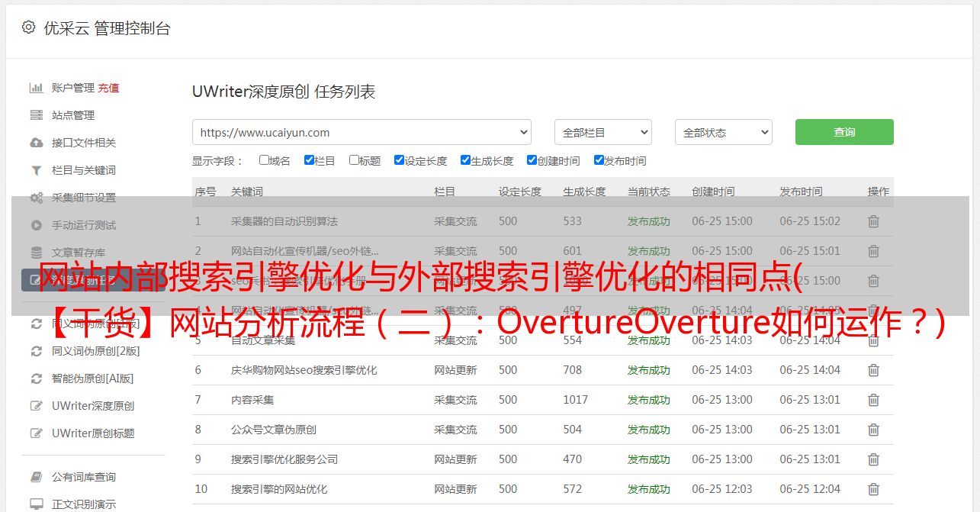Viewport: 980px width, 512px height.
Task: Uncheck the 栏目 display field
Action: (309, 160)
